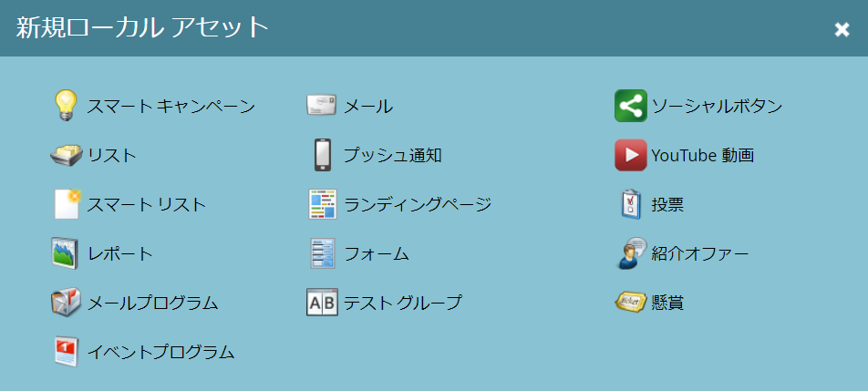Click the 懸賞 golden ticket icon
This screenshot has width=868, height=391.
pyautogui.click(x=631, y=302)
